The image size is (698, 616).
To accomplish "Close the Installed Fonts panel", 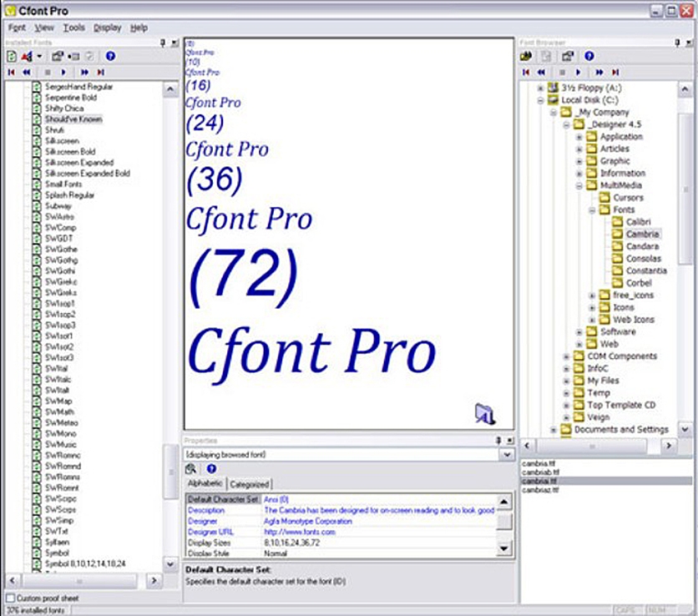I will [x=175, y=43].
